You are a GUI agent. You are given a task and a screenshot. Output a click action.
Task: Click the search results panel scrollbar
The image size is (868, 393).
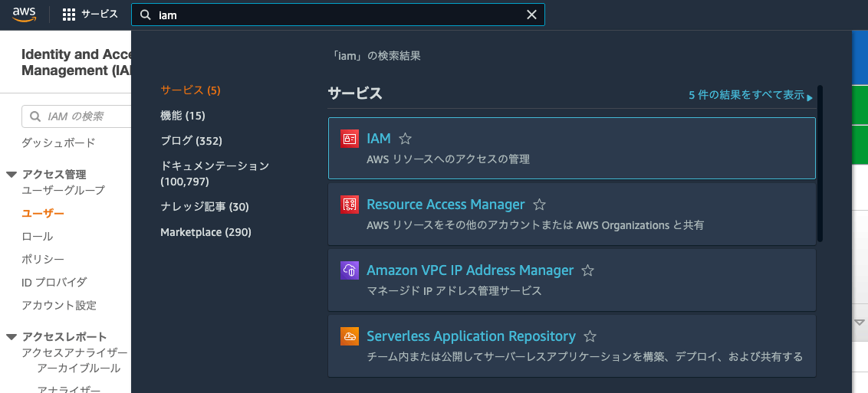pos(820,163)
